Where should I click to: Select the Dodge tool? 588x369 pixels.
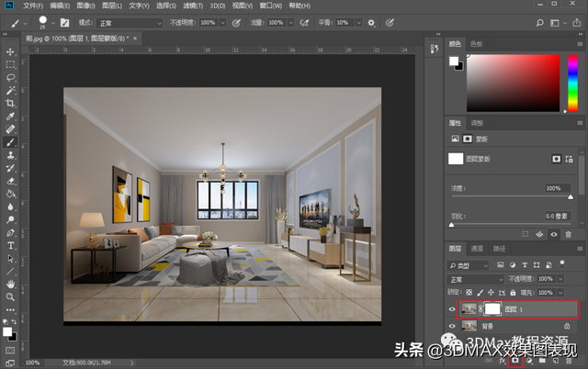[x=10, y=219]
